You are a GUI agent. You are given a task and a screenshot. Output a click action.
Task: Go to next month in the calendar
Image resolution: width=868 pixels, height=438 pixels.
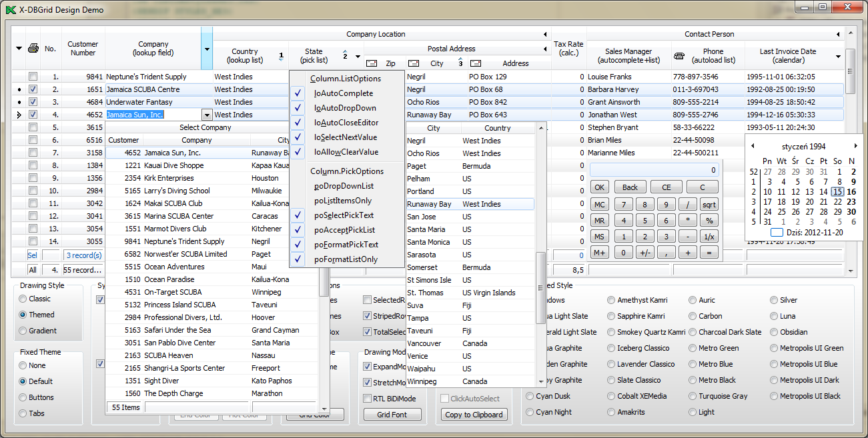pyautogui.click(x=856, y=146)
